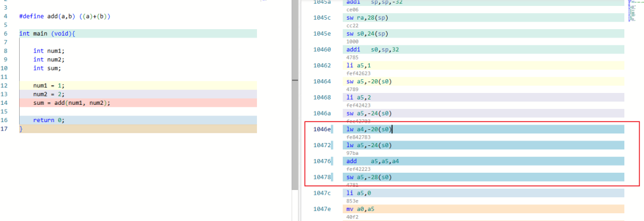Click the 'li a5,1' instruction
644x221 pixels.
(484, 66)
